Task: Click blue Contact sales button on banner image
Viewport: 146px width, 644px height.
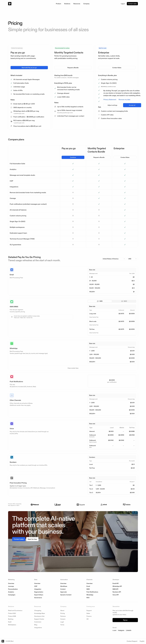Action: [x=19, y=539]
